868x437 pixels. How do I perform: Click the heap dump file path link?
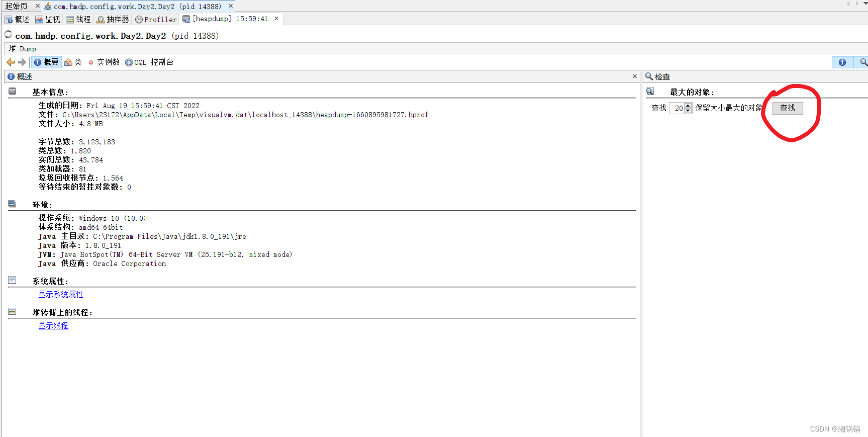click(x=245, y=115)
